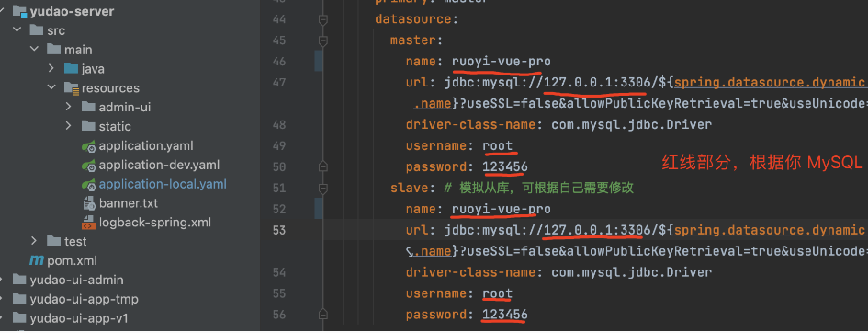The height and width of the screenshot is (333, 868).
Task: Collapse the src folder chevron
Action: click(x=17, y=30)
